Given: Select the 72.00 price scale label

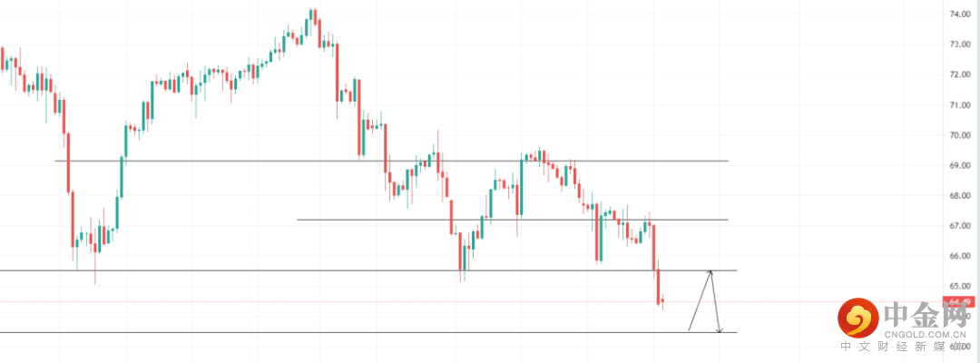Looking at the screenshot, I should click(x=961, y=74).
